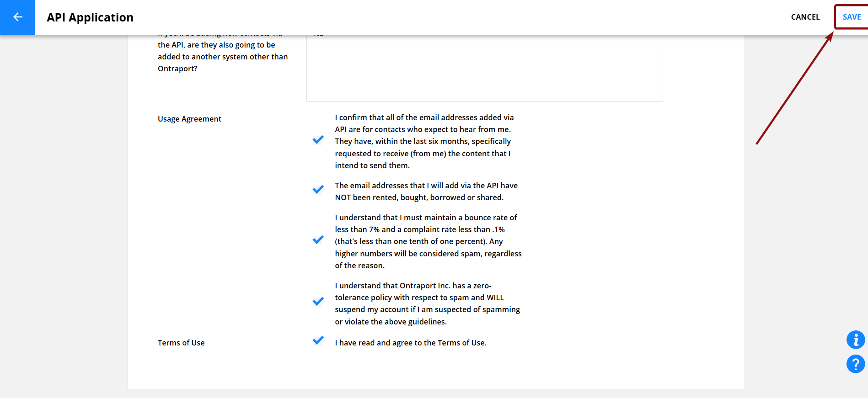Click inside the other-system answer text box

pyautogui.click(x=484, y=69)
